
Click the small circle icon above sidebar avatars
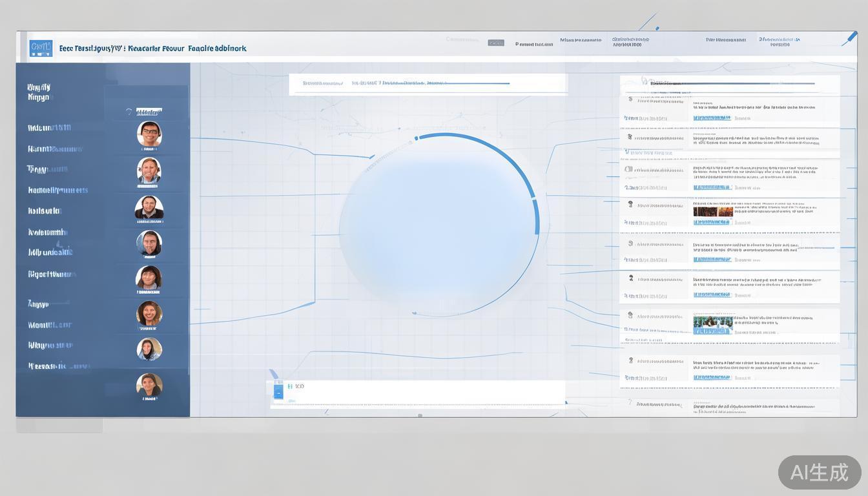[129, 112]
